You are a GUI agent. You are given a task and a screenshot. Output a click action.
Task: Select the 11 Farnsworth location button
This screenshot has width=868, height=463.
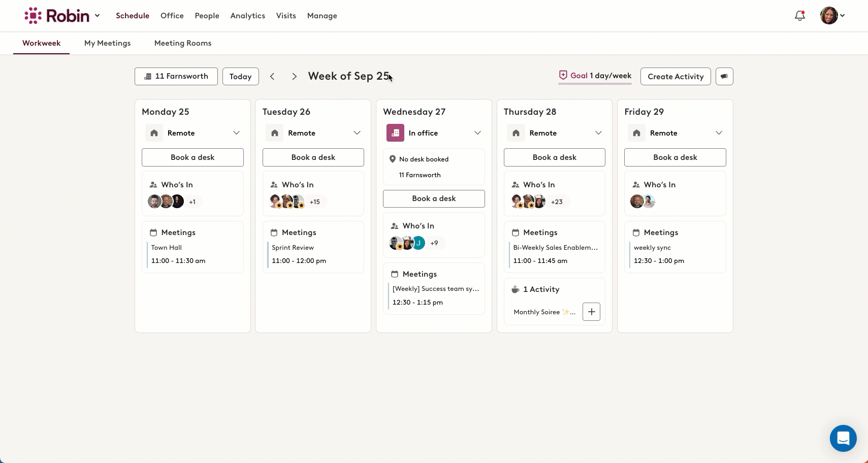pyautogui.click(x=176, y=76)
